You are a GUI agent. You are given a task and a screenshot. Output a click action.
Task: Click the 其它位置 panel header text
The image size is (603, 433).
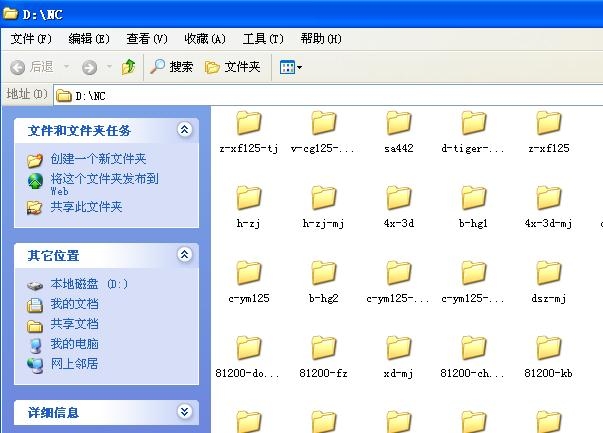pyautogui.click(x=53, y=256)
